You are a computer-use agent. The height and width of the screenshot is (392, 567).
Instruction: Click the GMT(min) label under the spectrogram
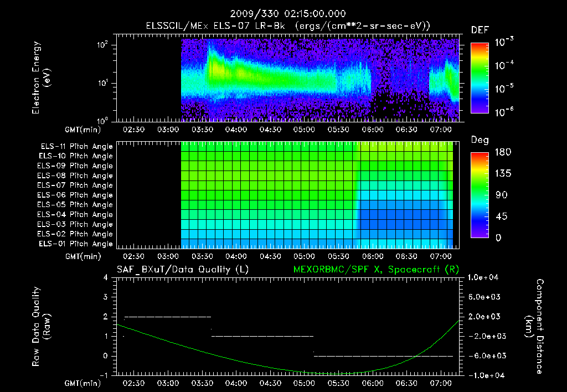click(83, 130)
